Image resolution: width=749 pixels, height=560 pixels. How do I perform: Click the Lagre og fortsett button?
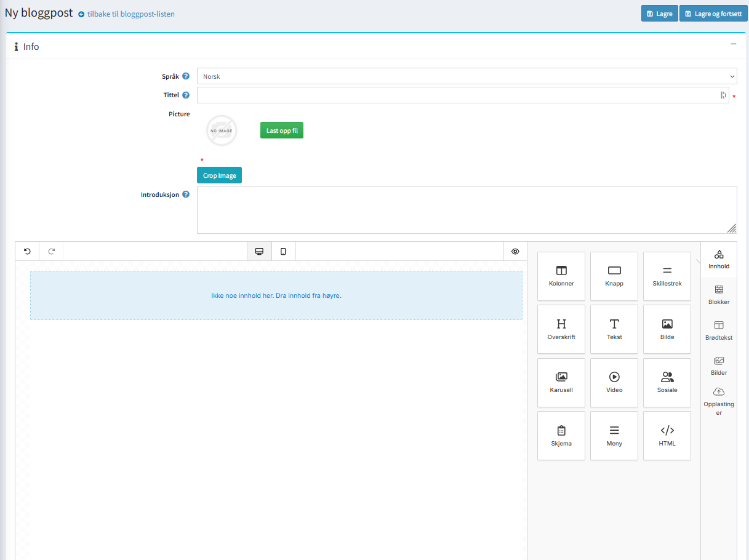coord(713,14)
